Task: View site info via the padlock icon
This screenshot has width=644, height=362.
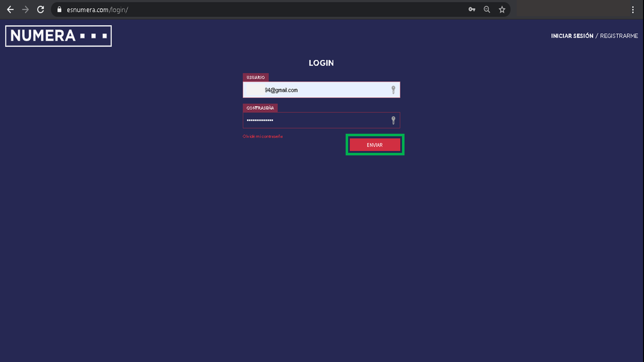Action: tap(60, 10)
